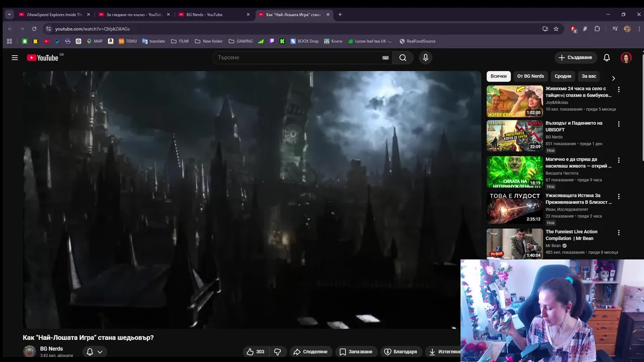The image size is (644, 362).
Task: Click the Споделяне share button
Action: tap(310, 352)
